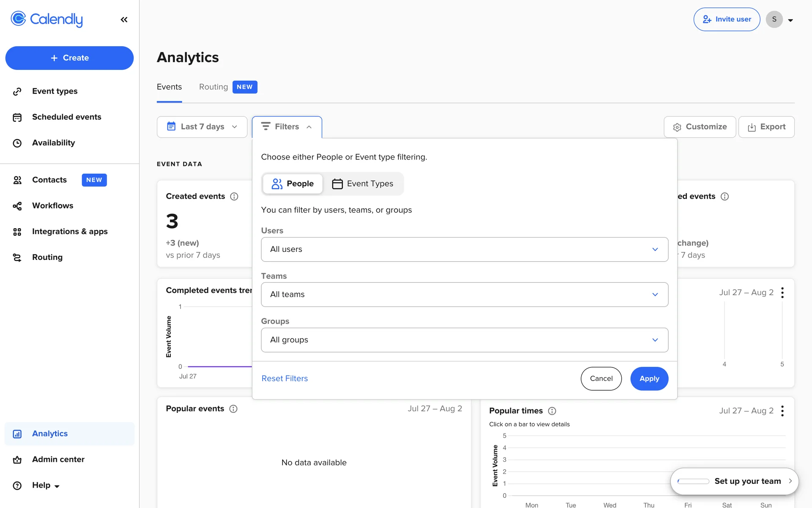Click info icon next to Popular events
Image resolution: width=812 pixels, height=508 pixels.
(x=233, y=409)
